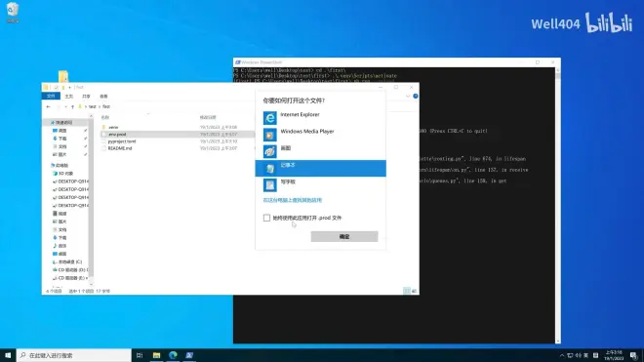Open the taskbar clock and date

614,355
